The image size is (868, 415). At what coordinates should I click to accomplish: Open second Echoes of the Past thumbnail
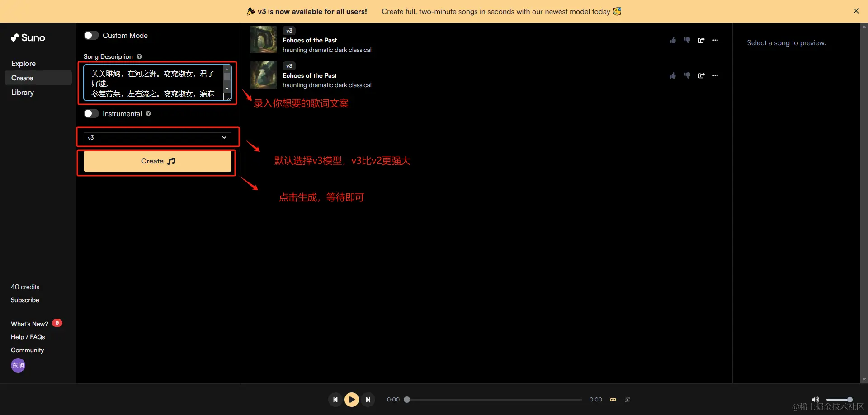pyautogui.click(x=264, y=75)
